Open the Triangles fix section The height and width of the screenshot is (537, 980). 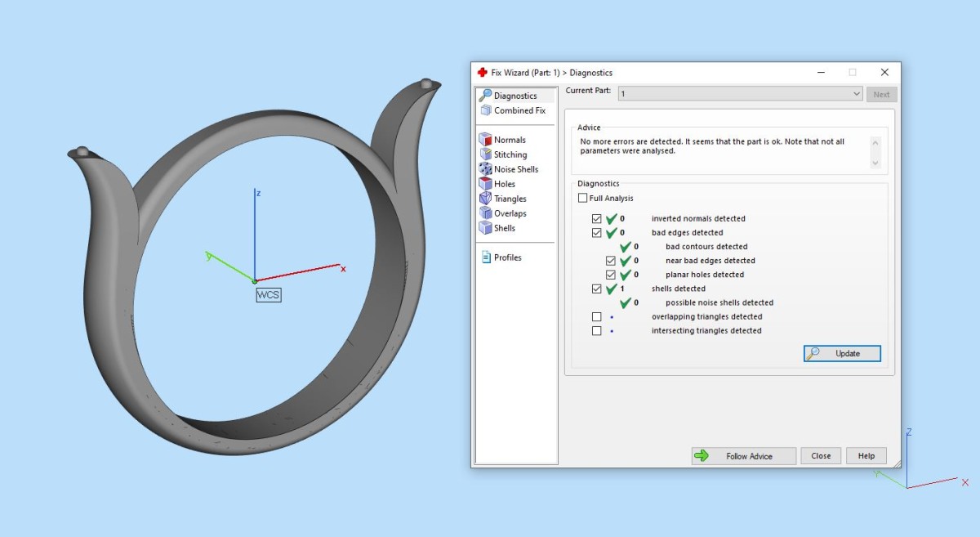510,199
